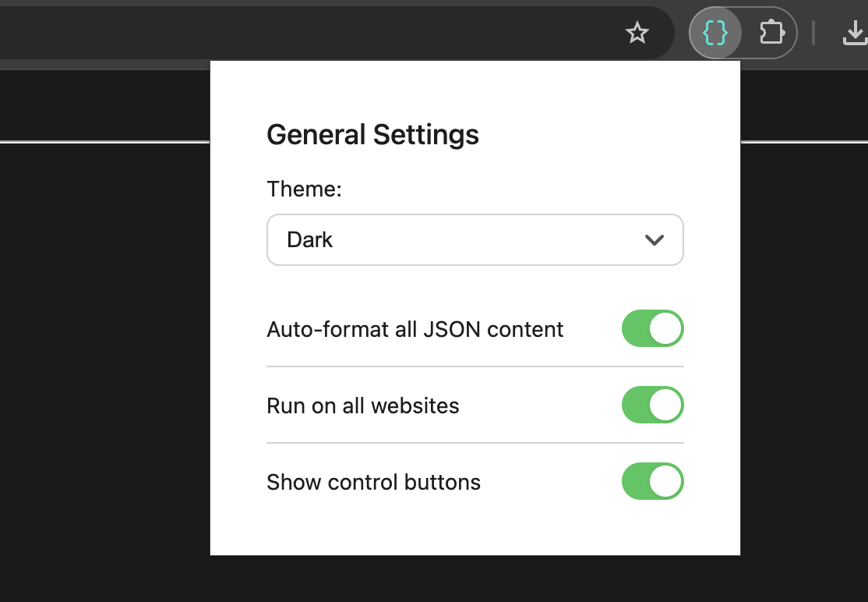Bookmark this page with the star icon
Viewport: 868px width, 602px height.
(x=637, y=33)
